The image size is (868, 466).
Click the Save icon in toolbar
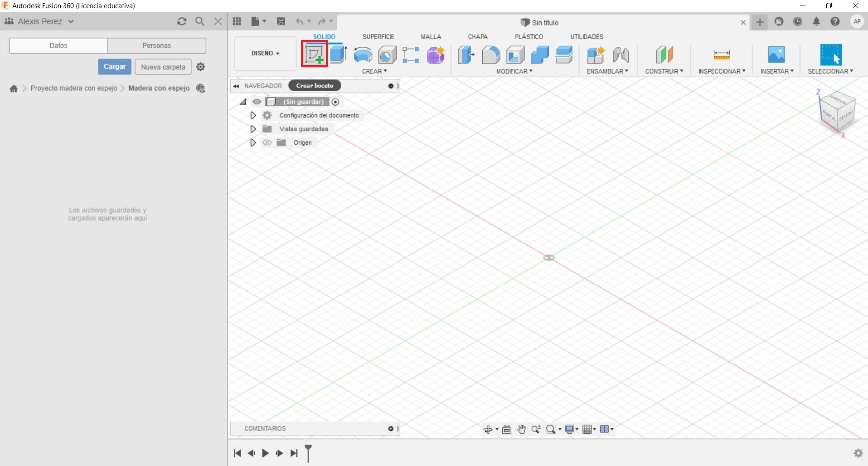coord(281,21)
